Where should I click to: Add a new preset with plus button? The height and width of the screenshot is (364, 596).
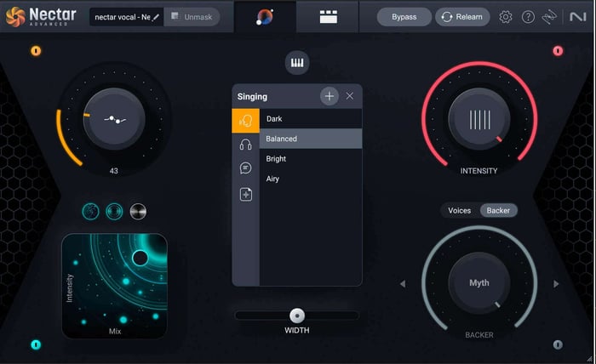pos(330,96)
